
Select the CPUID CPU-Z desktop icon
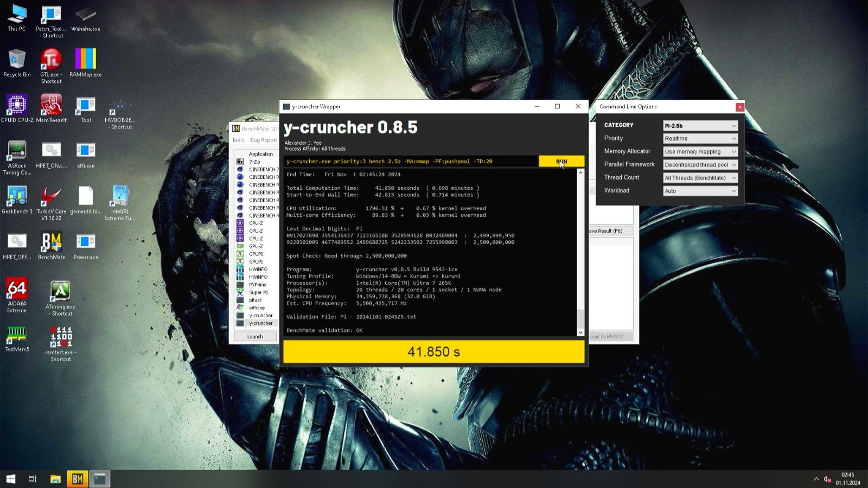tap(17, 109)
